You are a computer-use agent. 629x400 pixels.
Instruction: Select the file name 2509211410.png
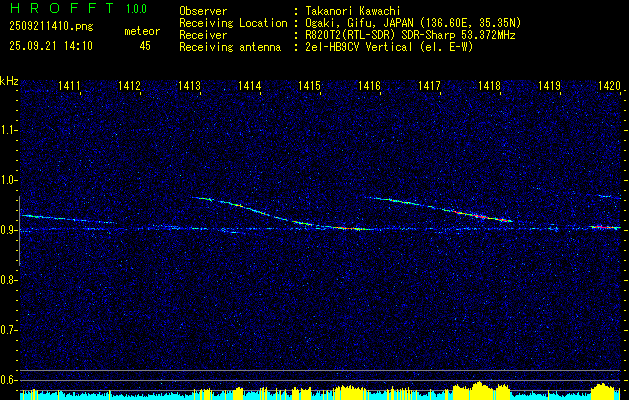point(51,27)
